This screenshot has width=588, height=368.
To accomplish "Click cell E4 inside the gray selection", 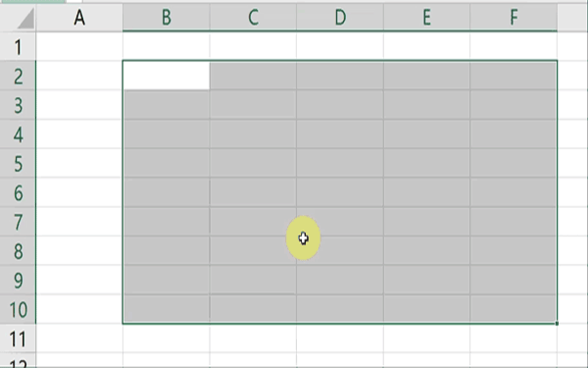I will tap(426, 133).
